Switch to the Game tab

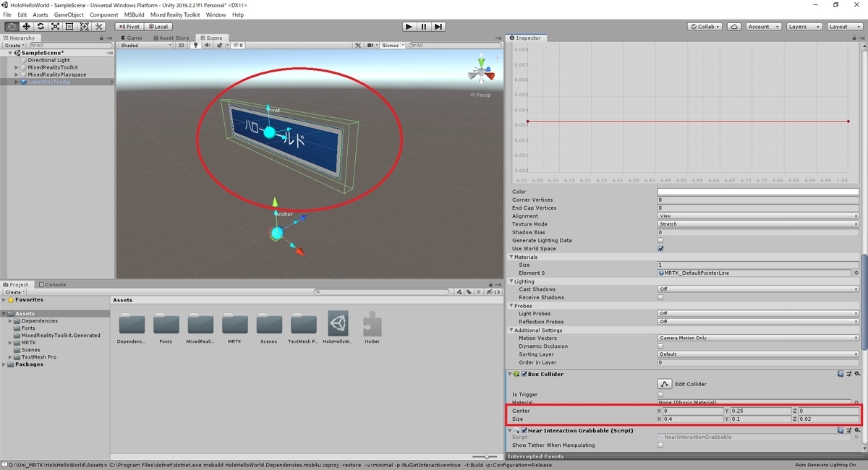pyautogui.click(x=132, y=38)
